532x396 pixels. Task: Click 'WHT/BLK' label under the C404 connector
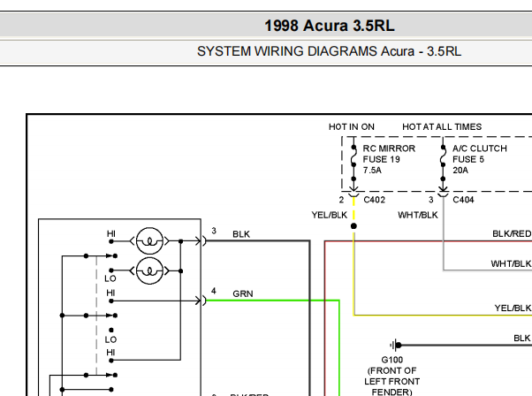point(418,215)
